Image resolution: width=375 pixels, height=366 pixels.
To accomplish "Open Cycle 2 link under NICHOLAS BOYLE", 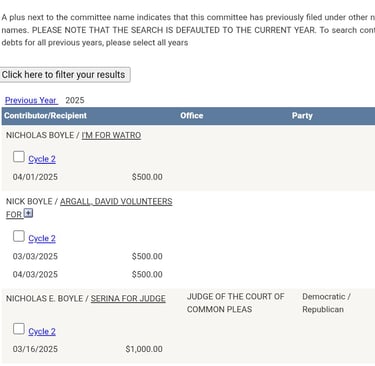I will (x=42, y=159).
